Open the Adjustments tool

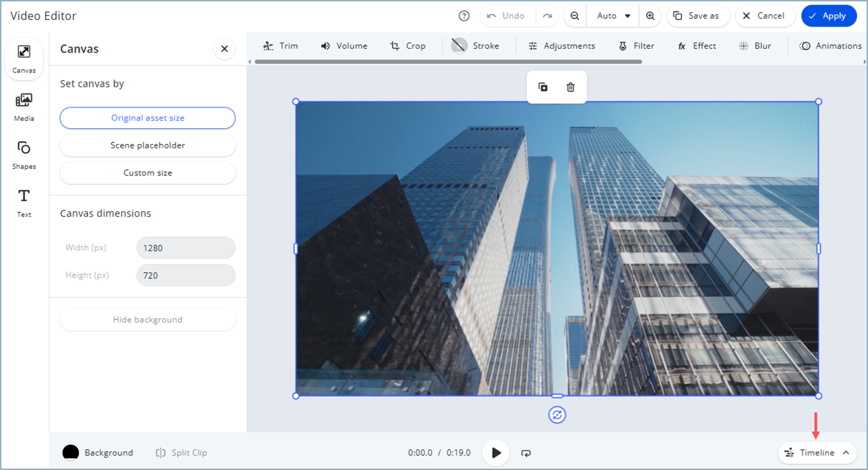[561, 46]
